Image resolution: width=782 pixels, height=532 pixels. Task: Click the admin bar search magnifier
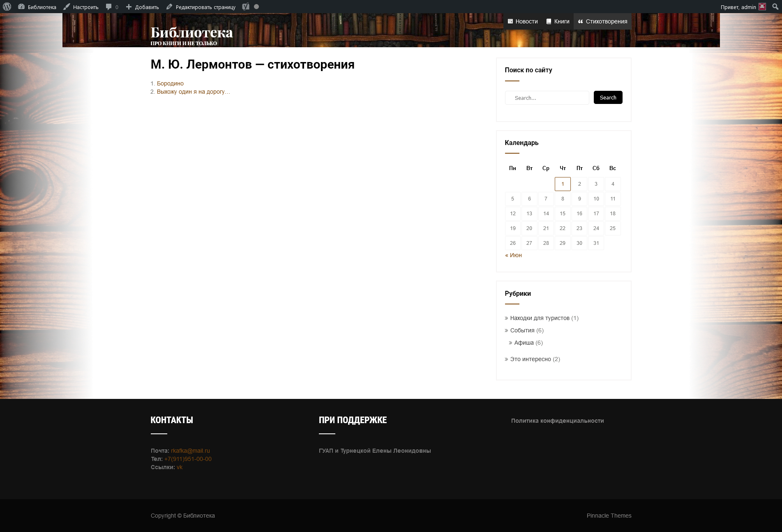click(x=775, y=7)
